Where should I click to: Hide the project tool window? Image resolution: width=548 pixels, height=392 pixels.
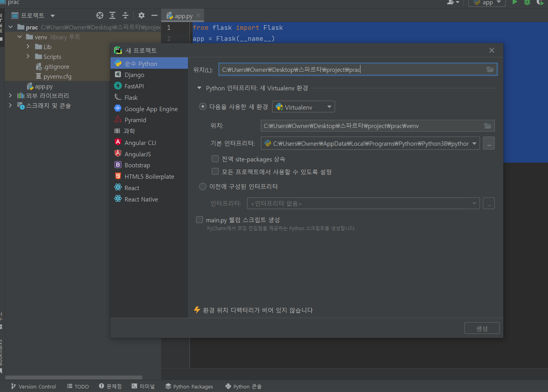(x=154, y=15)
